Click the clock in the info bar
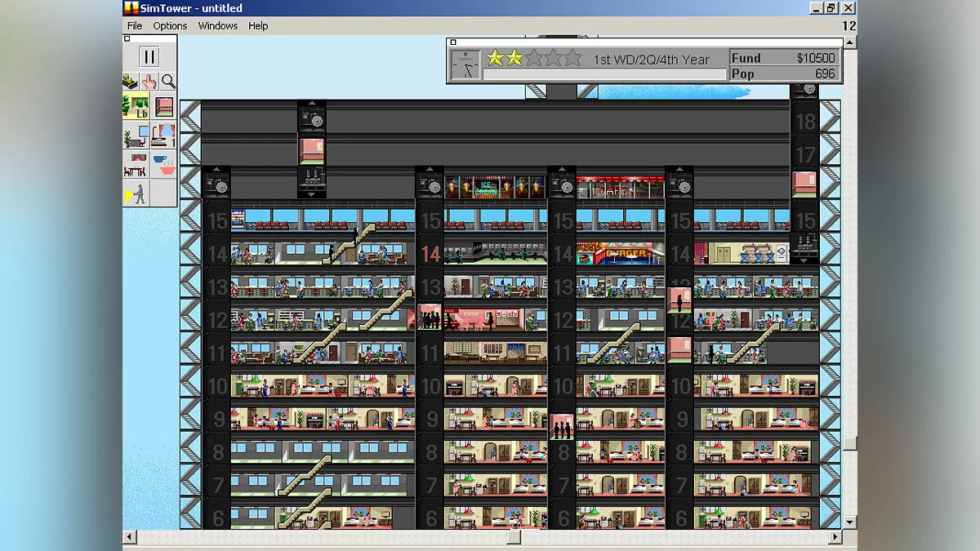 pyautogui.click(x=465, y=65)
